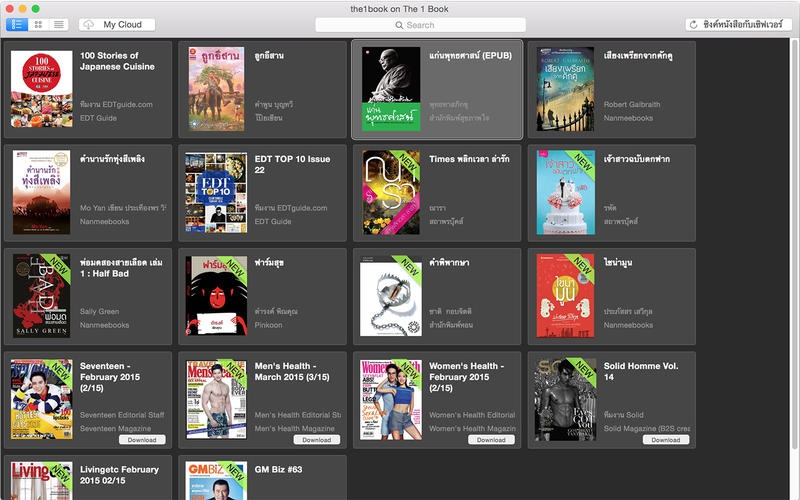800x500 pixels.
Task: Open Seventeen February 2015 magazine cover
Action: pyautogui.click(x=42, y=399)
